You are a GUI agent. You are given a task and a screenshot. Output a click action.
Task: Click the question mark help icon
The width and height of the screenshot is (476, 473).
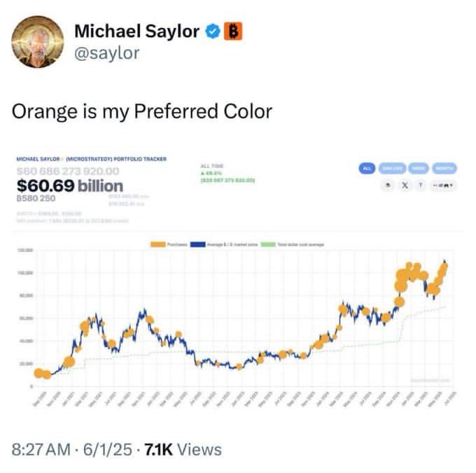(421, 185)
